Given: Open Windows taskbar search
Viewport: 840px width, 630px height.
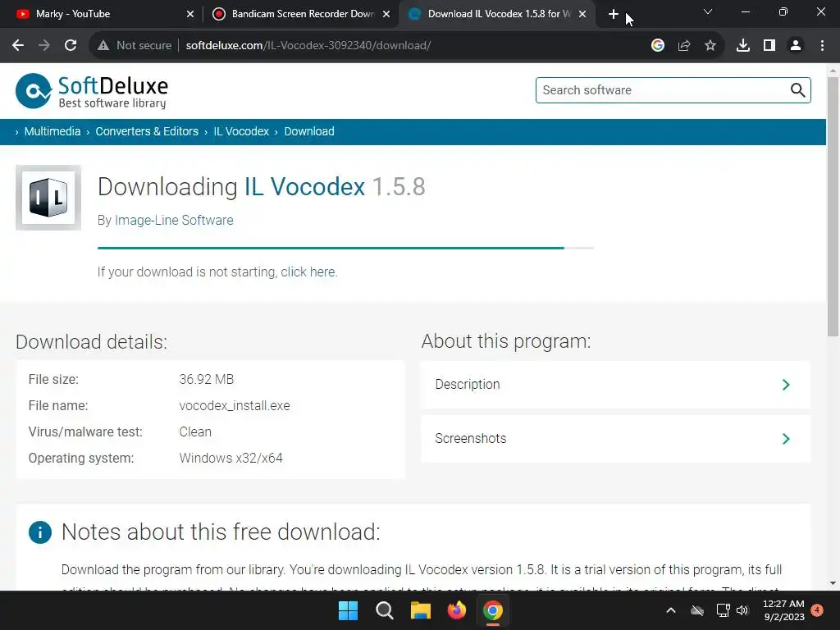Looking at the screenshot, I should 384,610.
